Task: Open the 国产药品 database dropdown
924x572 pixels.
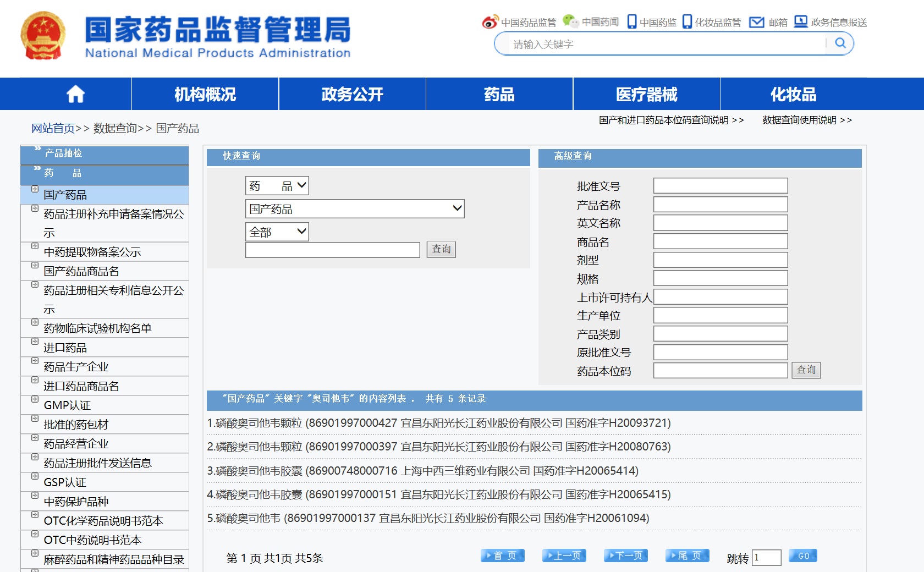Action: 354,209
